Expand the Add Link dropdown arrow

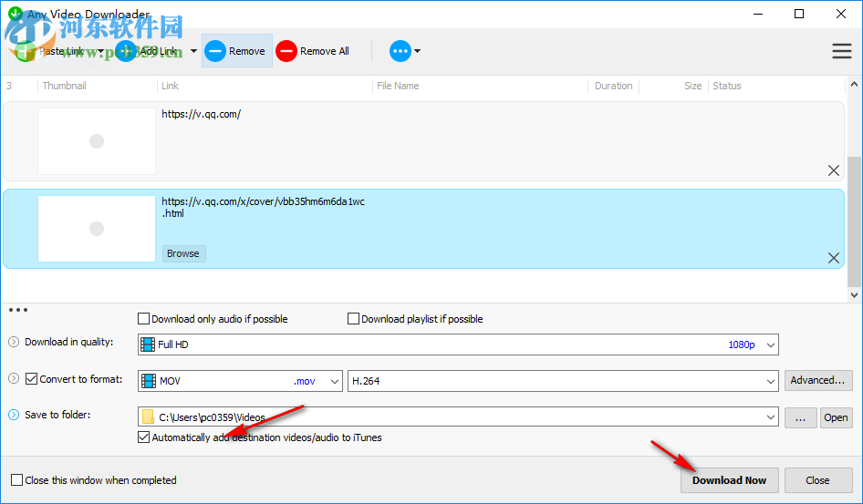tap(193, 51)
